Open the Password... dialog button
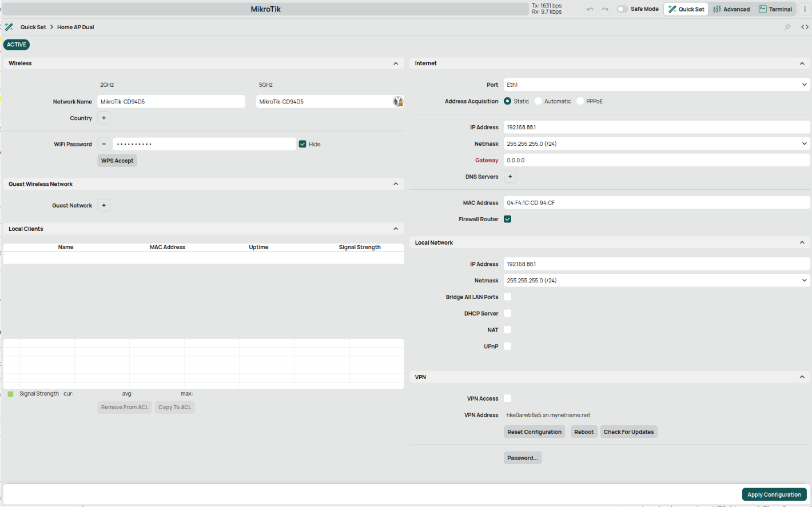 (x=523, y=458)
